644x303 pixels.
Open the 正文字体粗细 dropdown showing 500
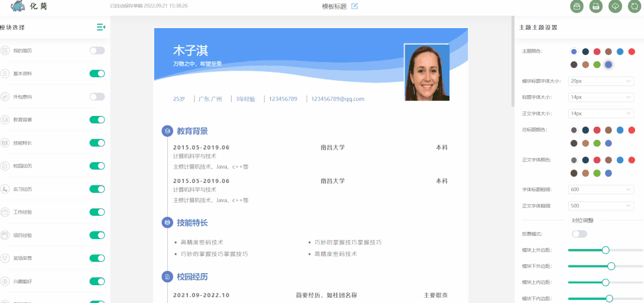click(x=601, y=206)
